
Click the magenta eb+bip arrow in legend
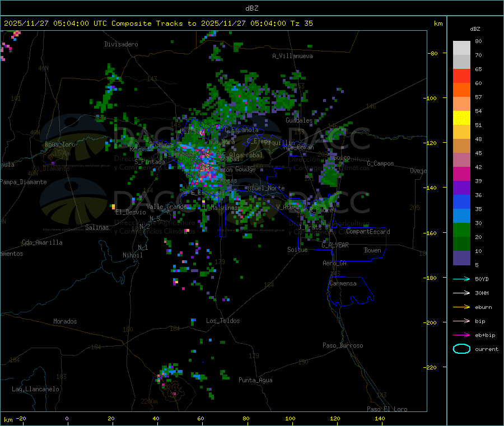tap(461, 335)
